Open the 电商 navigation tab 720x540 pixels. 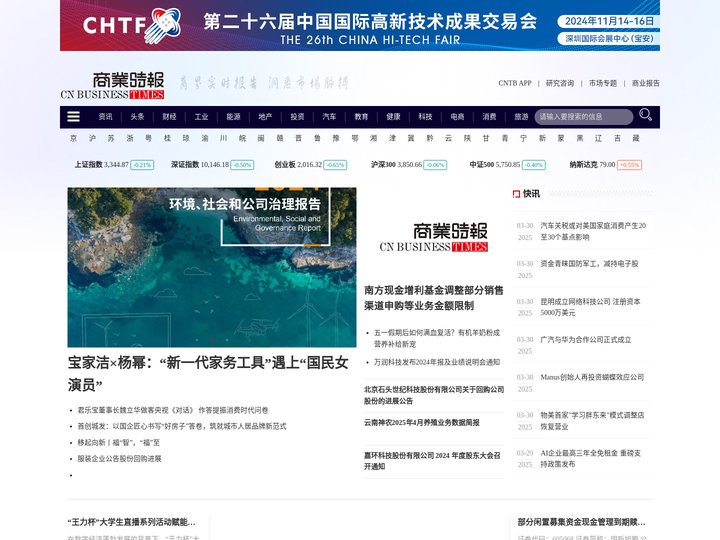[457, 117]
